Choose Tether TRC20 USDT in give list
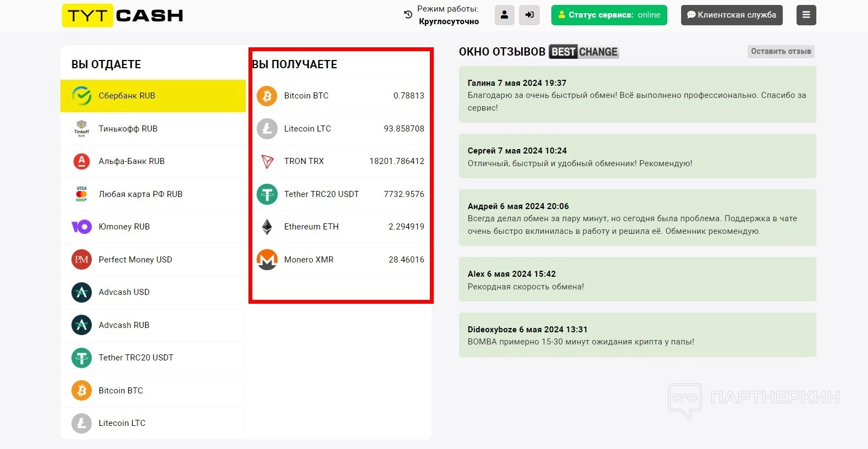This screenshot has width=868, height=449. pos(153,358)
